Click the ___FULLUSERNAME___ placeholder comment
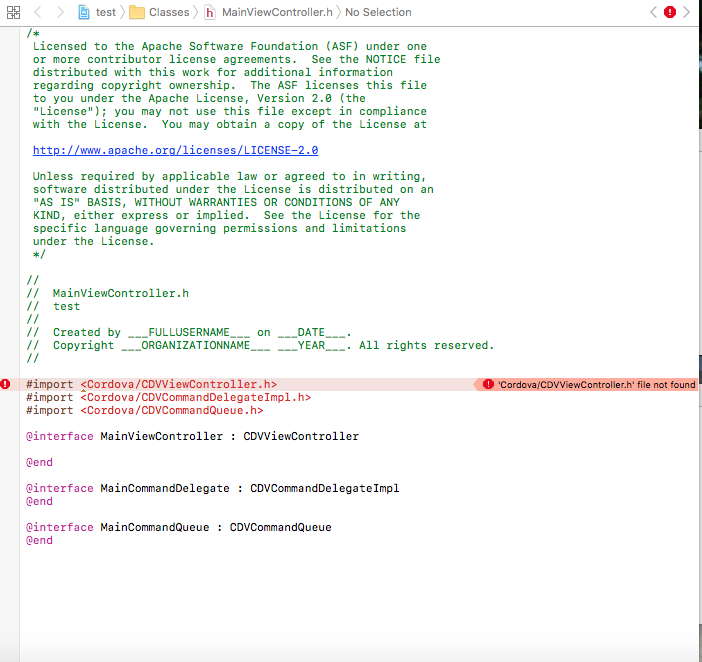 click(189, 332)
